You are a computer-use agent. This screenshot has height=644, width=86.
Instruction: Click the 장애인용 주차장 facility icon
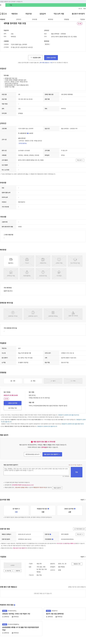(x=13, y=314)
